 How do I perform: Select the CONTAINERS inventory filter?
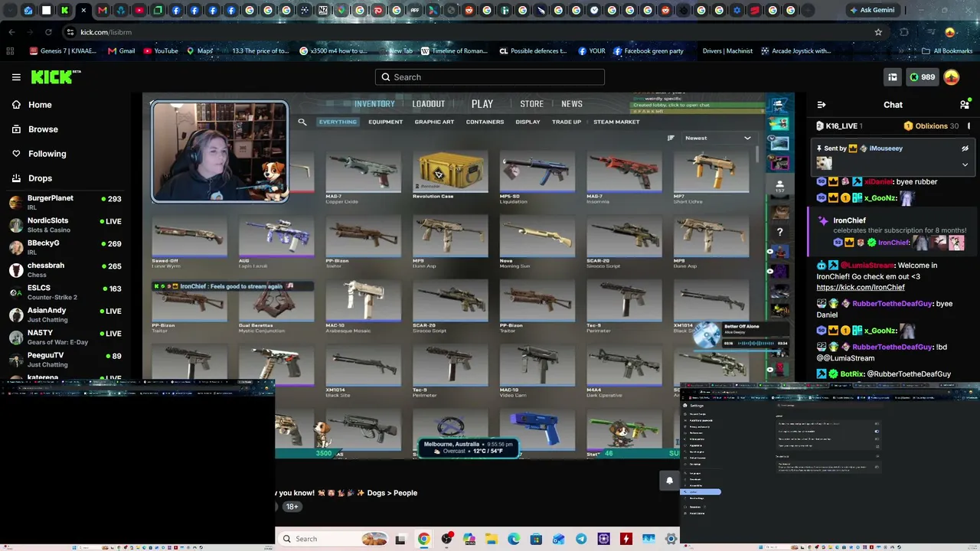[485, 122]
